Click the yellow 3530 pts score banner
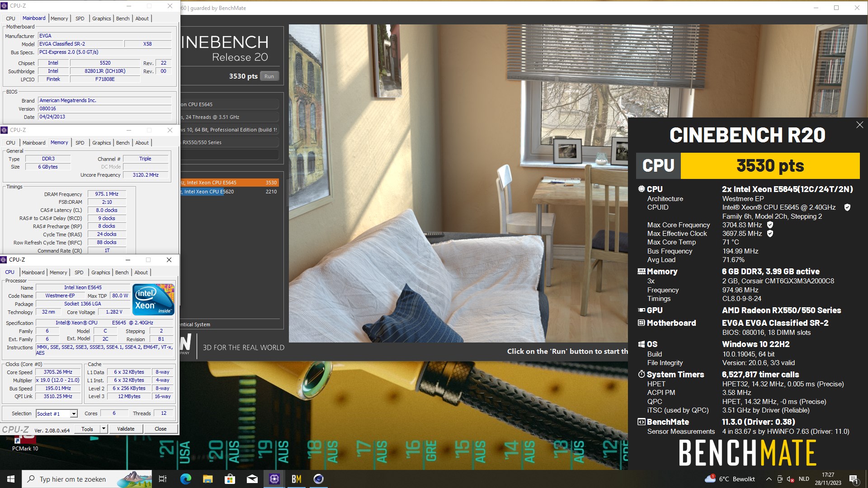Image resolution: width=868 pixels, height=488 pixels. point(770,166)
